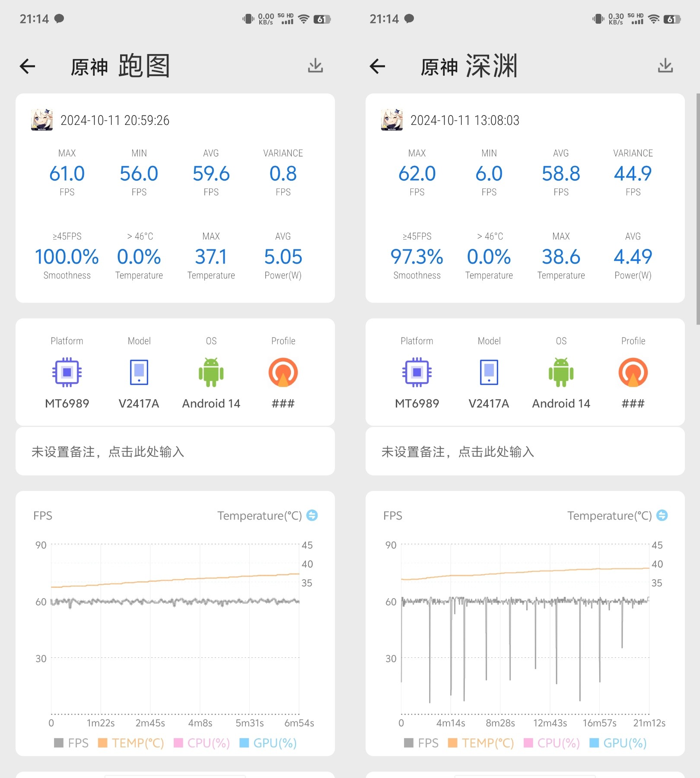Toggle TEMP(°C) series in left chart legend
Viewport: 700px width, 778px height.
(131, 743)
